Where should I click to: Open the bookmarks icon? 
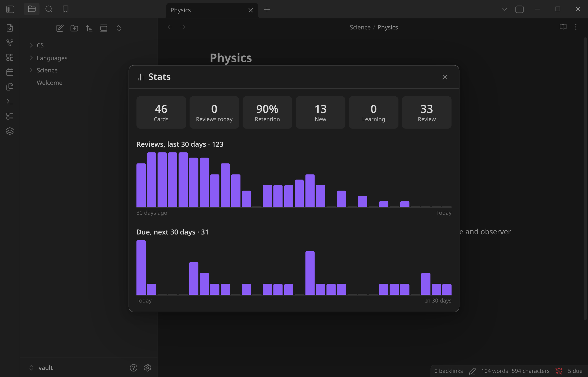coord(65,9)
